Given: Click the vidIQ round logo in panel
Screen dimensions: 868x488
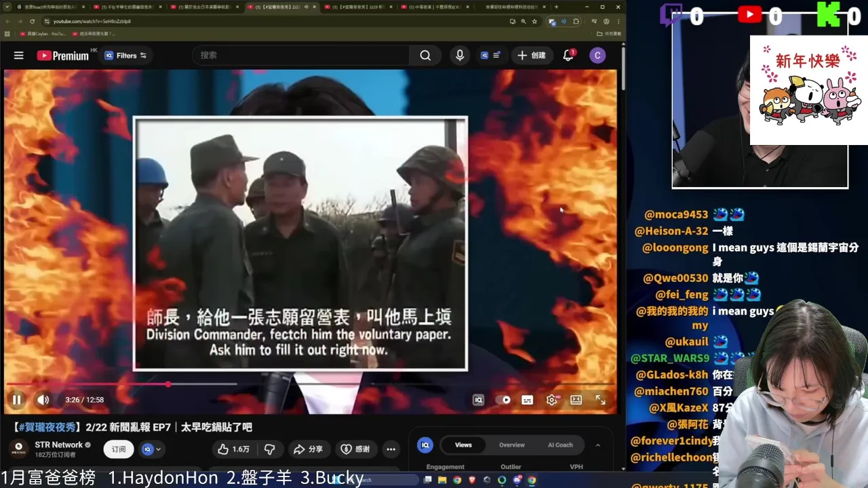Looking at the screenshot, I should (x=425, y=445).
